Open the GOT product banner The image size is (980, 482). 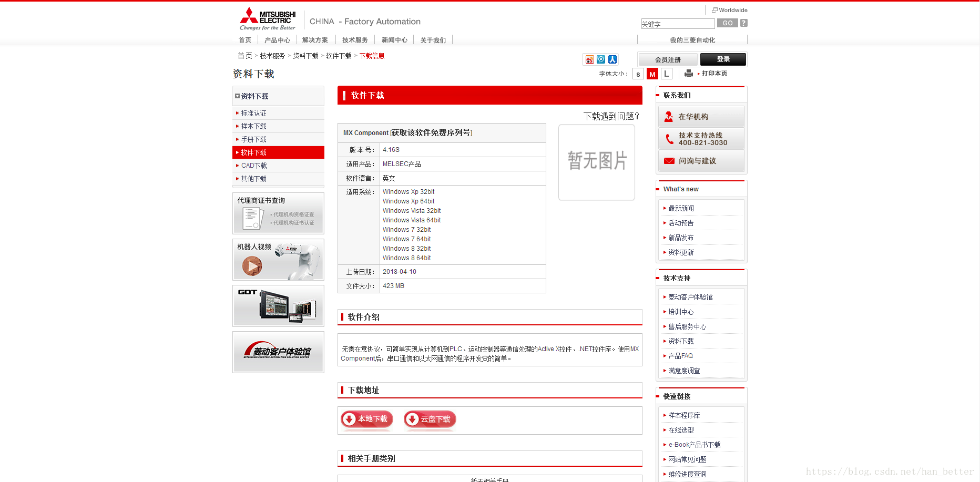[x=278, y=306]
